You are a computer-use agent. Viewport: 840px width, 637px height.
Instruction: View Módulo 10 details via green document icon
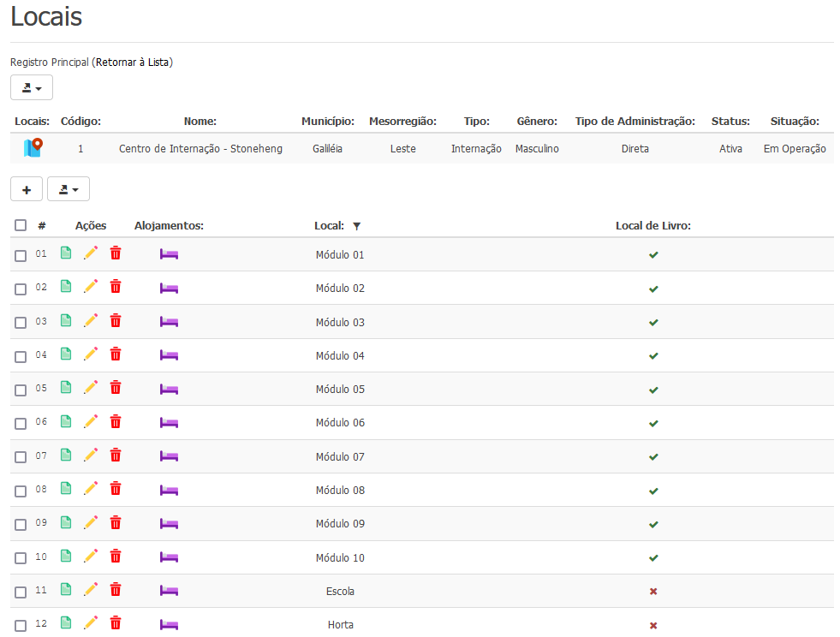[66, 556]
